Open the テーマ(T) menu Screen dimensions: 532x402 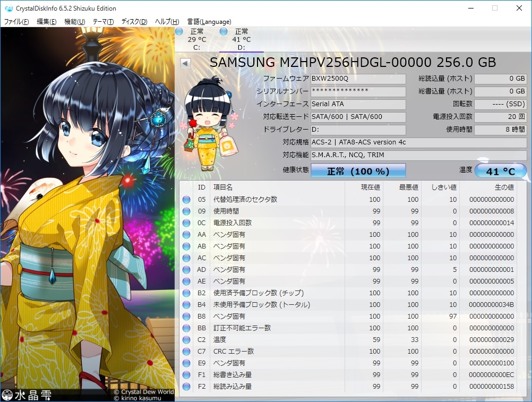(103, 22)
